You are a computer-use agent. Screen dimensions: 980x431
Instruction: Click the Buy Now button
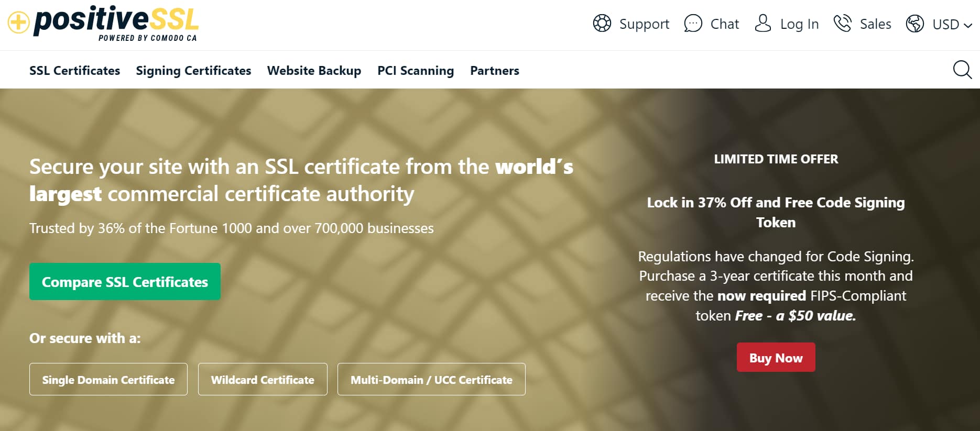pos(776,357)
